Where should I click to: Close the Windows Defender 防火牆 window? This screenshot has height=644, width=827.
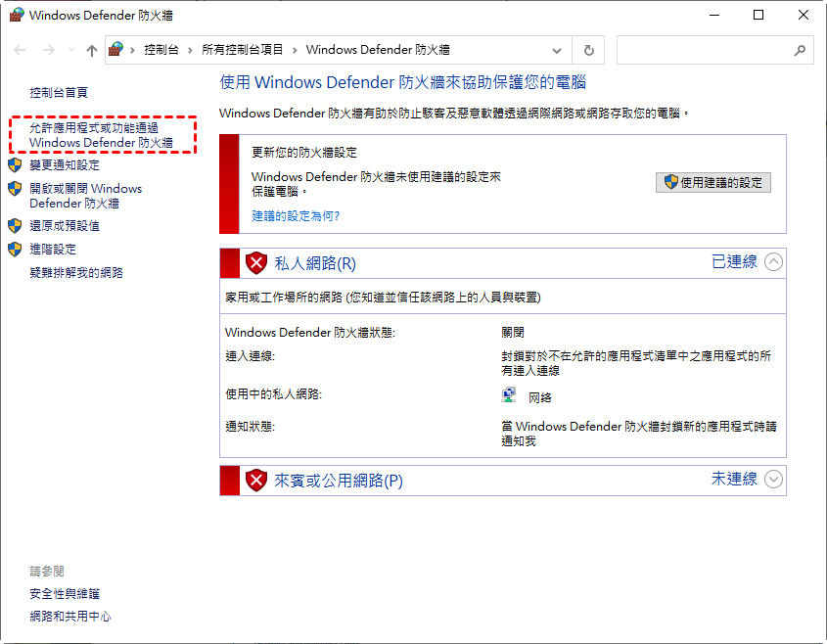804,15
